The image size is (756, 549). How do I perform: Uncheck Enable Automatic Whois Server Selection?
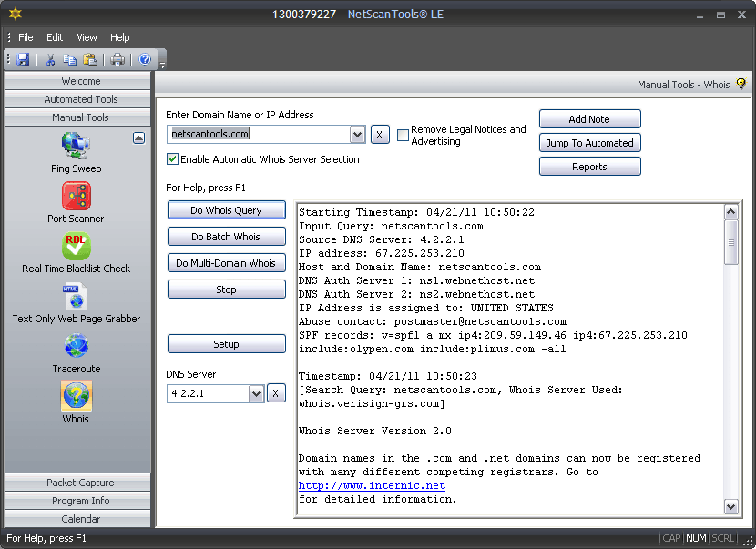pos(172,159)
